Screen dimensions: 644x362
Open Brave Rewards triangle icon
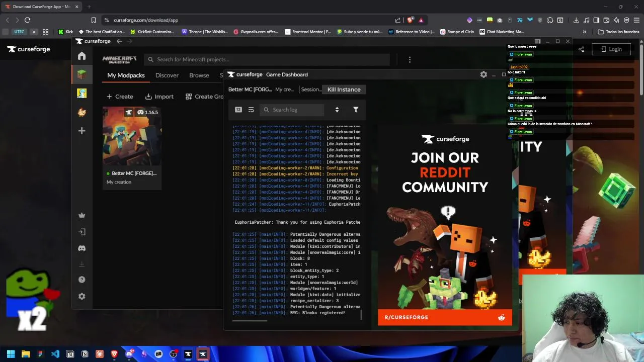tap(421, 20)
